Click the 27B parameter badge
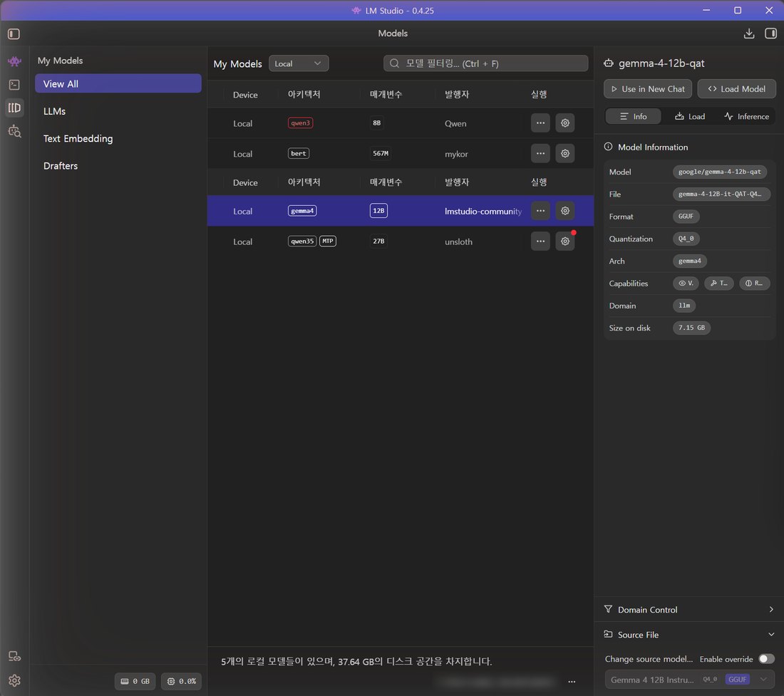 (378, 241)
